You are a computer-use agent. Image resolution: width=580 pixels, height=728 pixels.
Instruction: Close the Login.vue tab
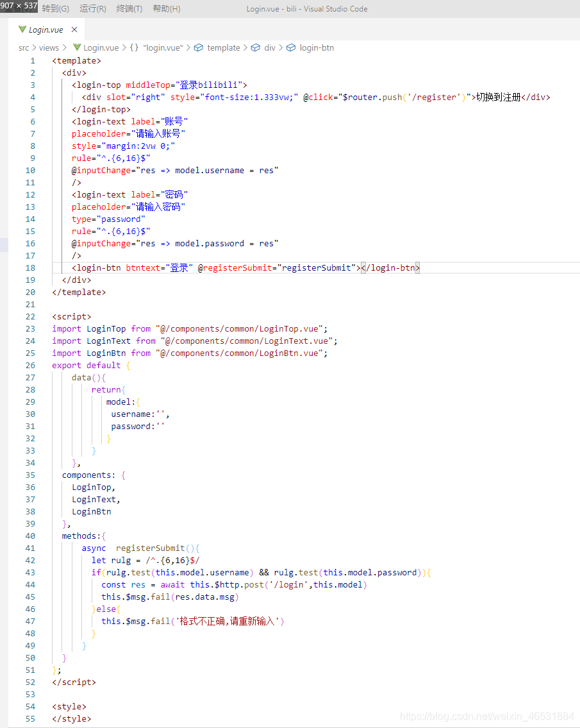[x=74, y=30]
